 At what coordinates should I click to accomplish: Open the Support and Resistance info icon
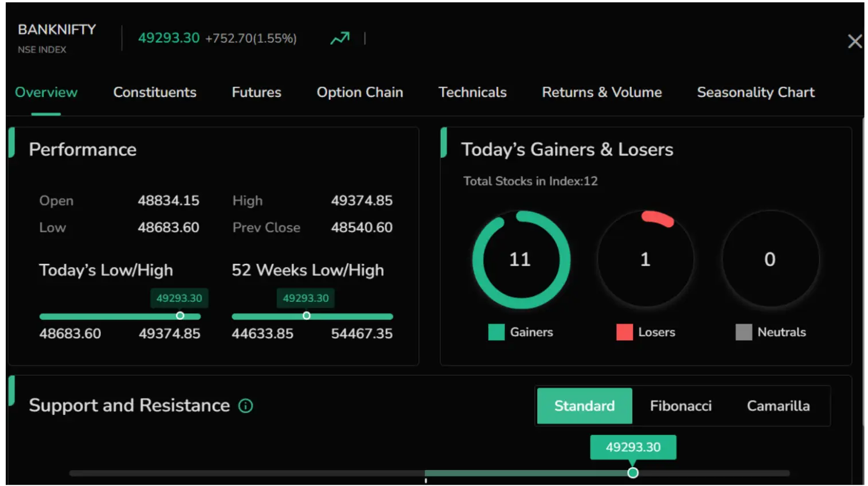[245, 406]
